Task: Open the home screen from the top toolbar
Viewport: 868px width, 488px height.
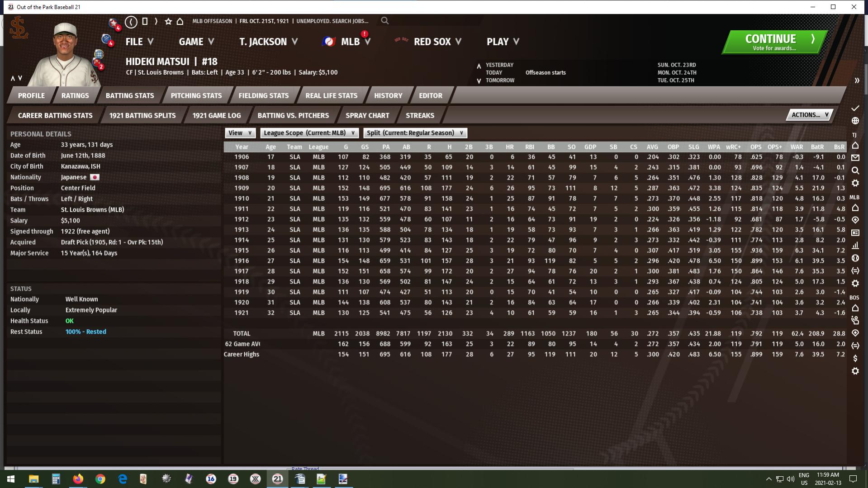Action: 180,21
